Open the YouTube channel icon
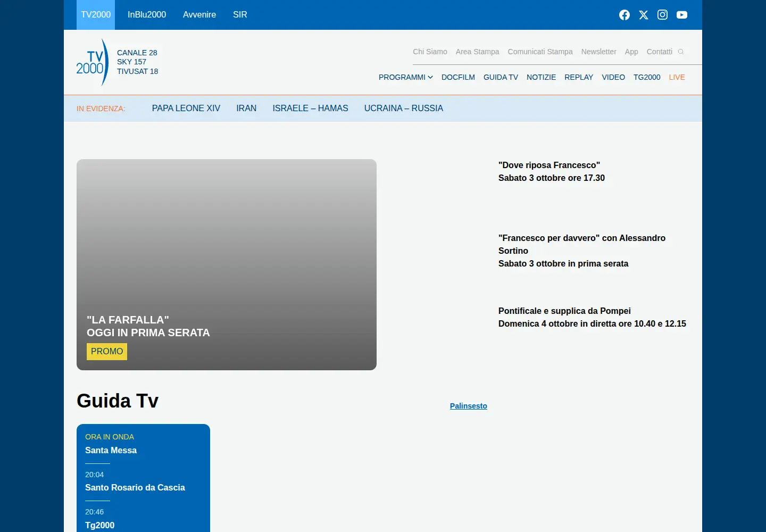Screen dimensions: 766x532 click(x=682, y=15)
